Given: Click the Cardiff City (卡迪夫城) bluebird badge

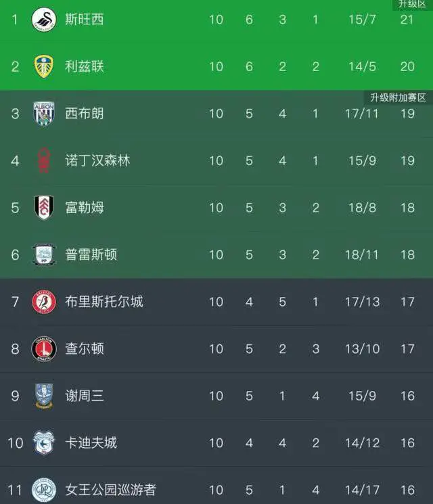Looking at the screenshot, I should pyautogui.click(x=43, y=442).
